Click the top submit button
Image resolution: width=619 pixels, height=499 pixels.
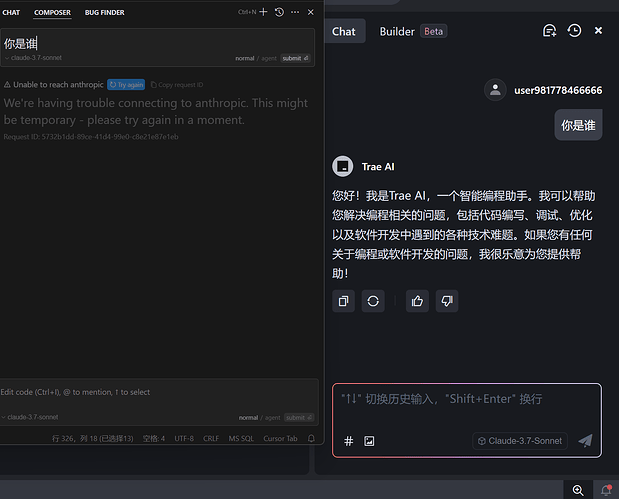tap(295, 58)
